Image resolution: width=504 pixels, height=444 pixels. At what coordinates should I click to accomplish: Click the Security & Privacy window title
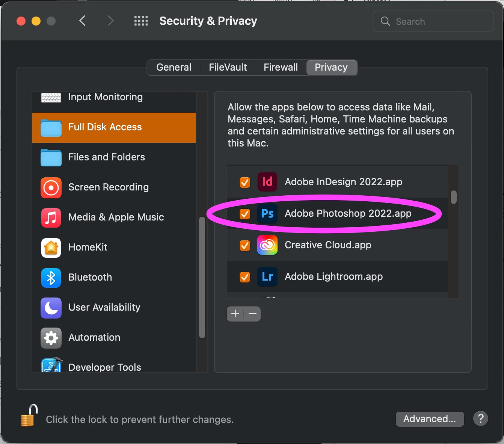(x=208, y=21)
